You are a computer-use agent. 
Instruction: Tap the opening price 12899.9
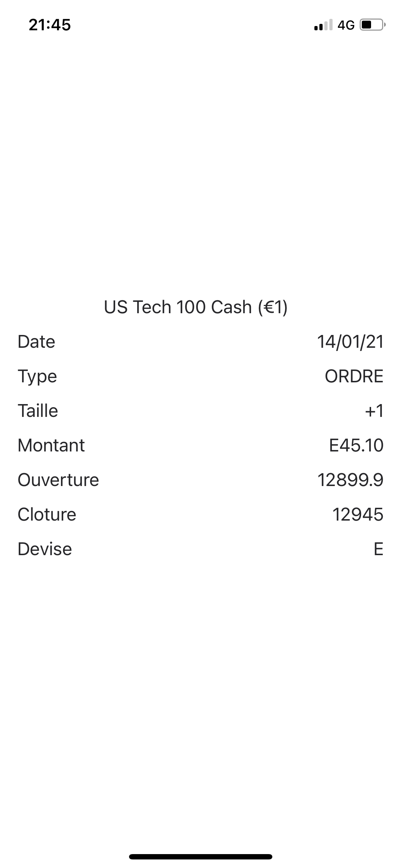pyautogui.click(x=350, y=480)
